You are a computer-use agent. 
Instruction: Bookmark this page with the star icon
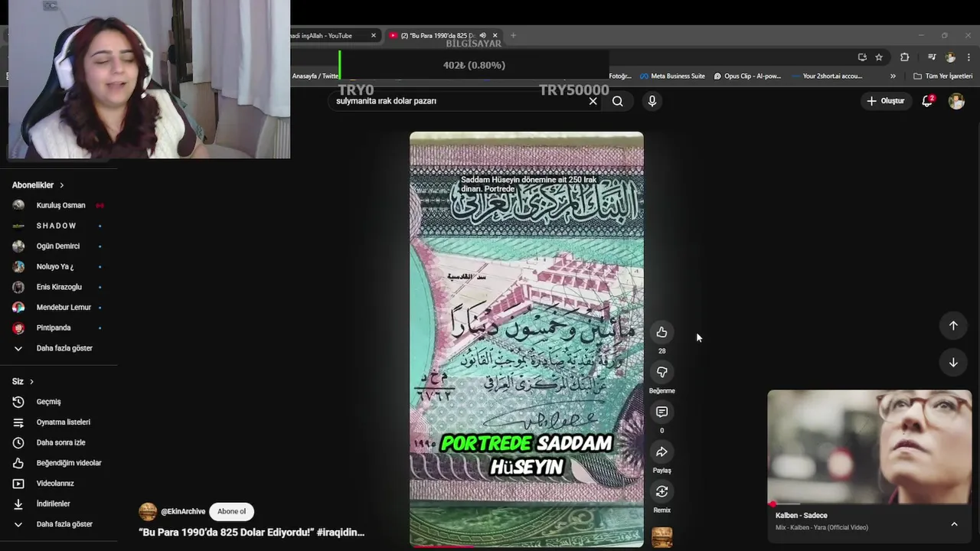879,57
